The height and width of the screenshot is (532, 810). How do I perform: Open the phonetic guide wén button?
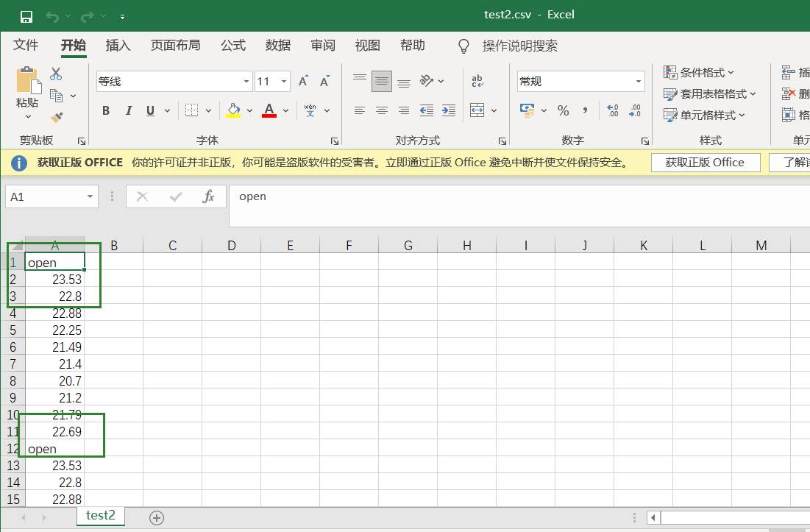pos(310,110)
